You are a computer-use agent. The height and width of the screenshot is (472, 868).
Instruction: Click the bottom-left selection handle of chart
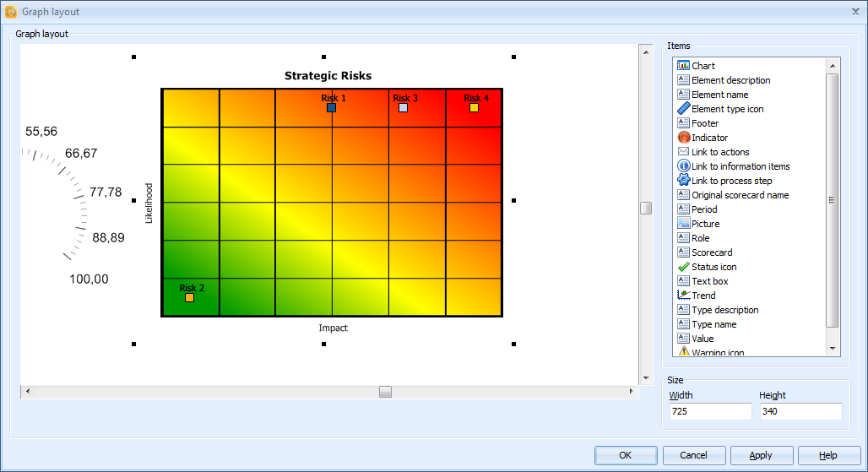click(134, 345)
